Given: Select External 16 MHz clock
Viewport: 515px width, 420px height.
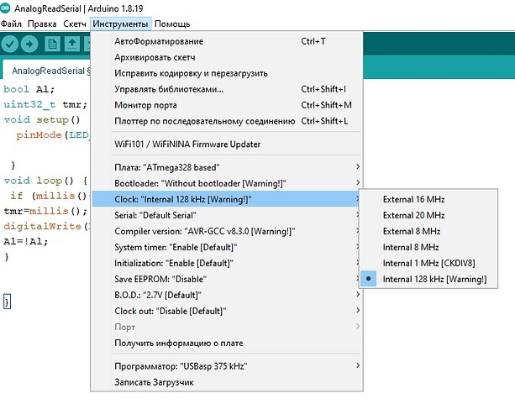Looking at the screenshot, I should point(428,199).
